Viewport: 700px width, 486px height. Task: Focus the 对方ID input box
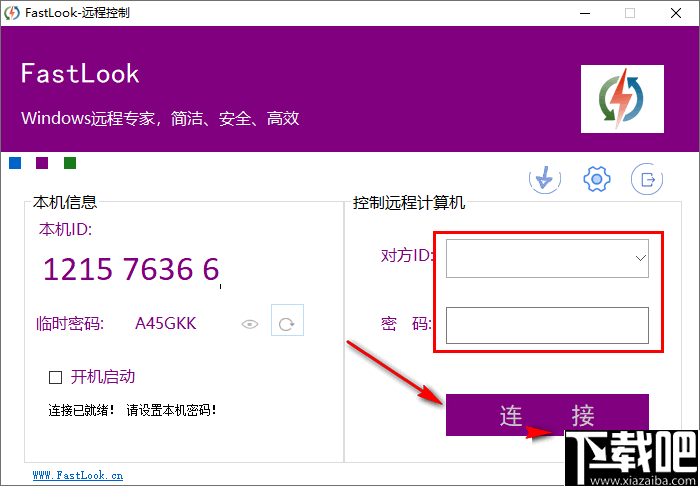pos(547,258)
